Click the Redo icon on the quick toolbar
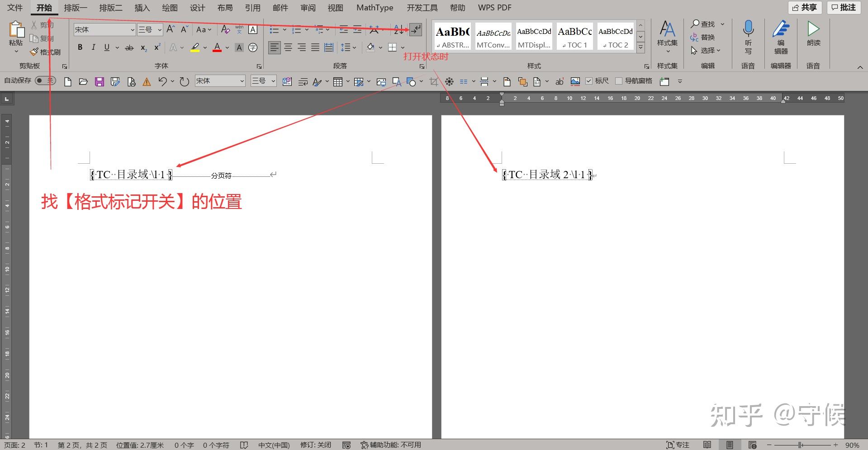Screen dimensions: 868x450 click(184, 81)
